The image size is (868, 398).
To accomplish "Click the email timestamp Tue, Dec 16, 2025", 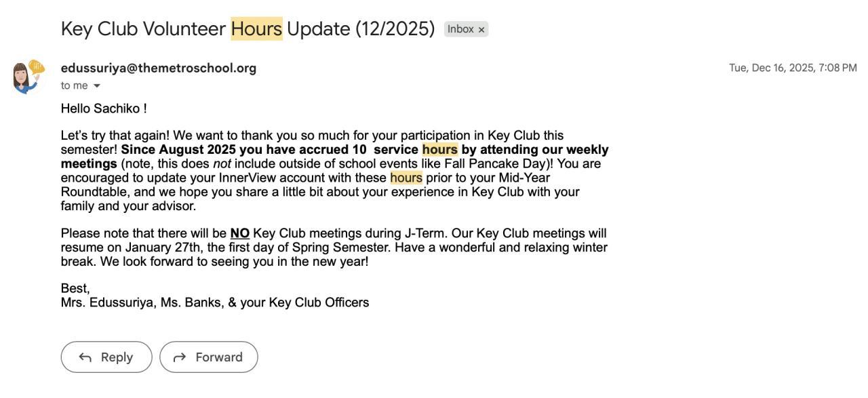I will pos(793,68).
